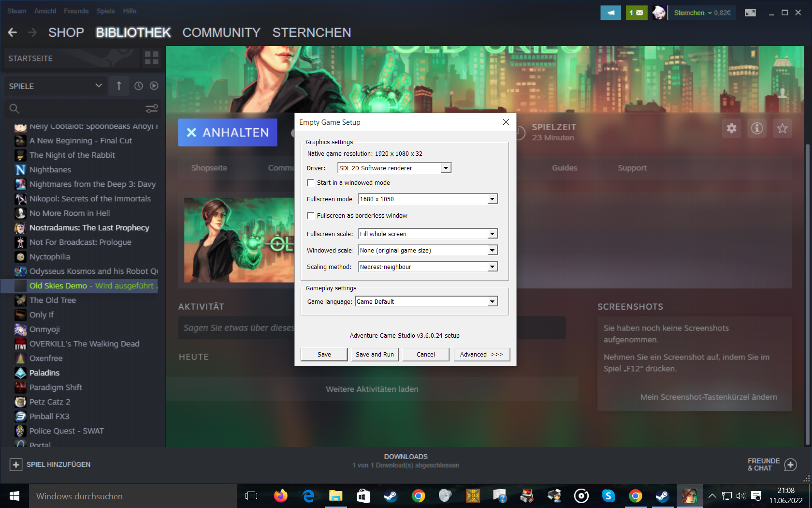Open game settings gear icon
The width and height of the screenshot is (812, 508).
click(731, 128)
